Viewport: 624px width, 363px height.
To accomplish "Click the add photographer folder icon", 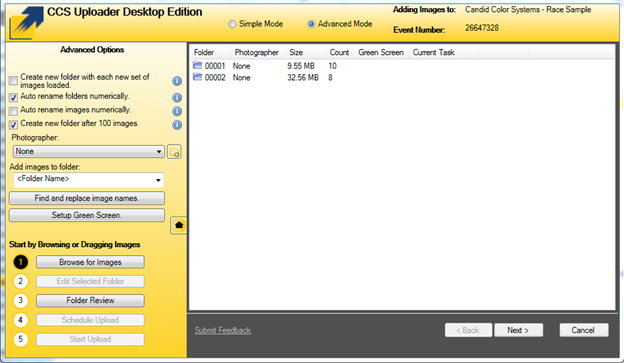I will (x=174, y=152).
